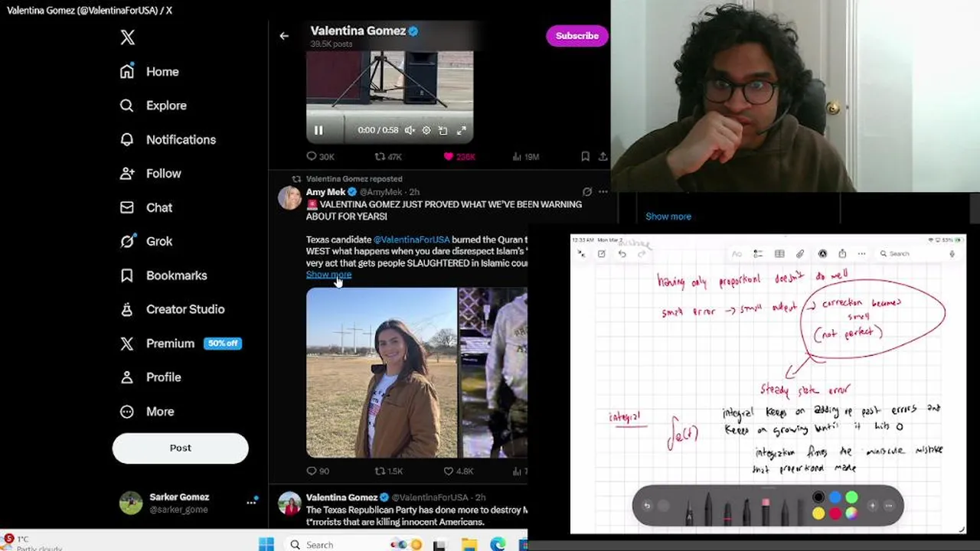Open Home from the X sidebar
980x551 pixels.
(x=149, y=71)
